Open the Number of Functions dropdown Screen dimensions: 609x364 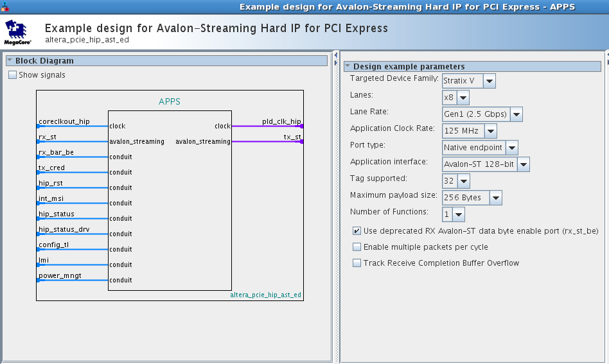(x=459, y=214)
